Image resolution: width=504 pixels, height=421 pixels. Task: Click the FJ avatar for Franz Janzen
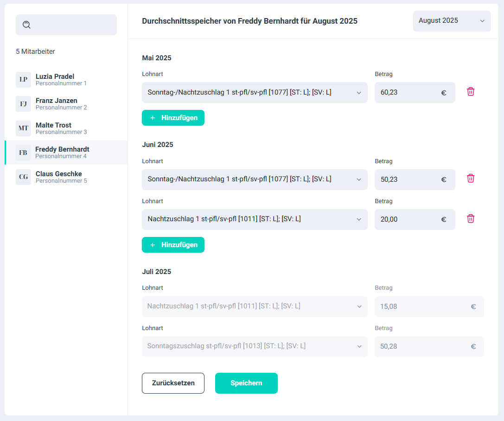[x=23, y=104]
